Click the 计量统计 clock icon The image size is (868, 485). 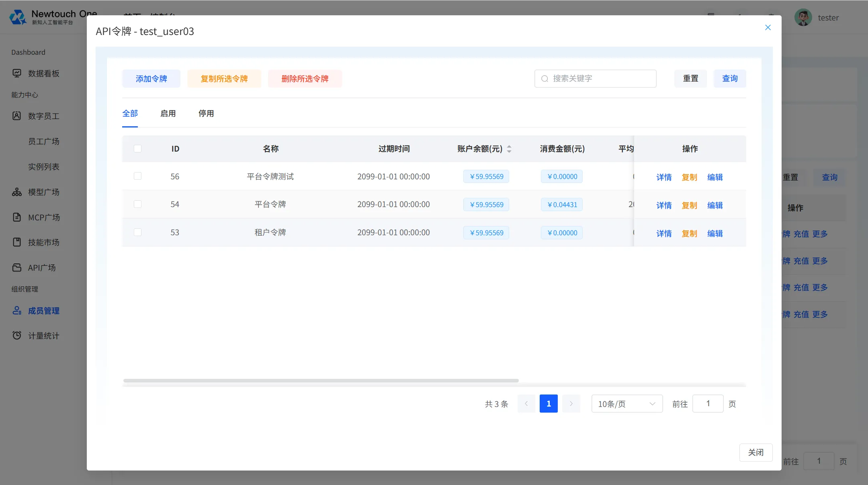tap(17, 335)
